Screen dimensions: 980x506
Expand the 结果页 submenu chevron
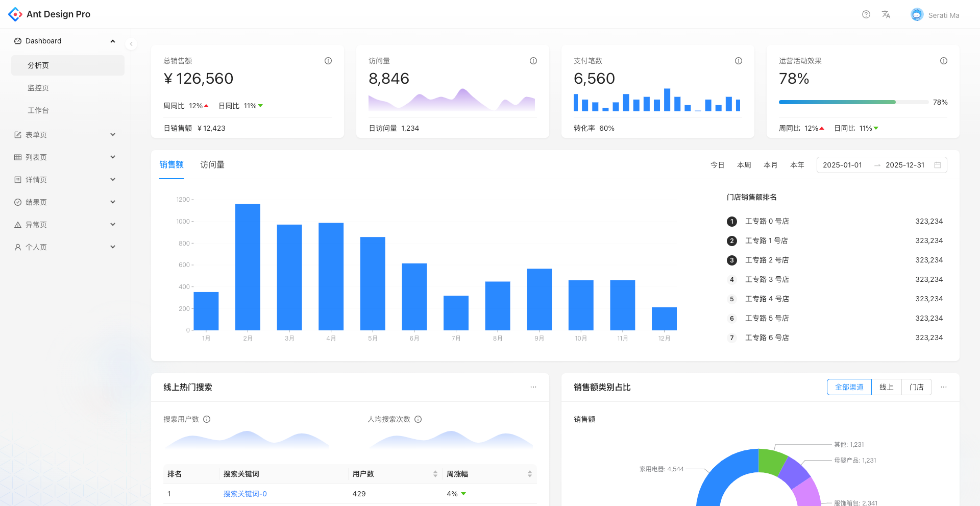click(113, 202)
